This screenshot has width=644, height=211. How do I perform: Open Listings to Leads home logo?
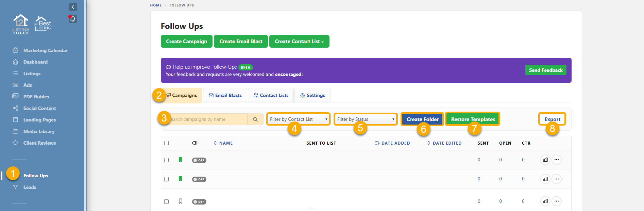tap(21, 25)
